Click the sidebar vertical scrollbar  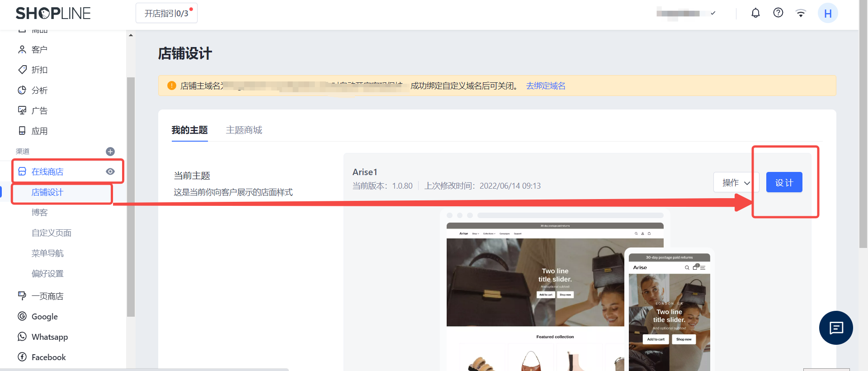pos(131,197)
